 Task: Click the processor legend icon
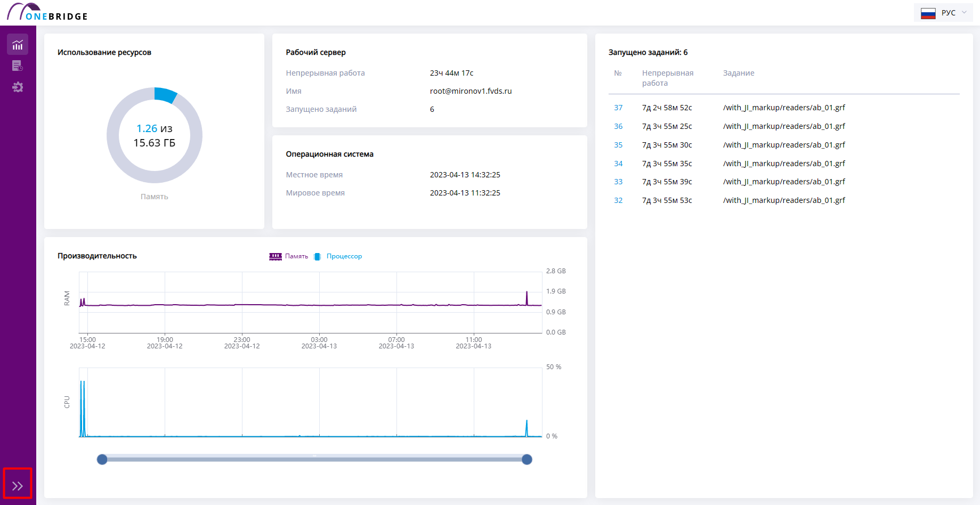[318, 256]
